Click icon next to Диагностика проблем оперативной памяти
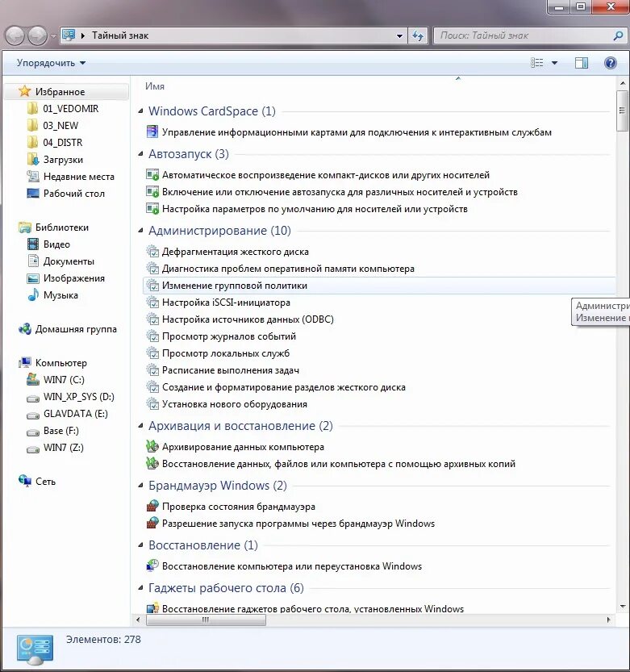The image size is (630, 672). tap(152, 269)
